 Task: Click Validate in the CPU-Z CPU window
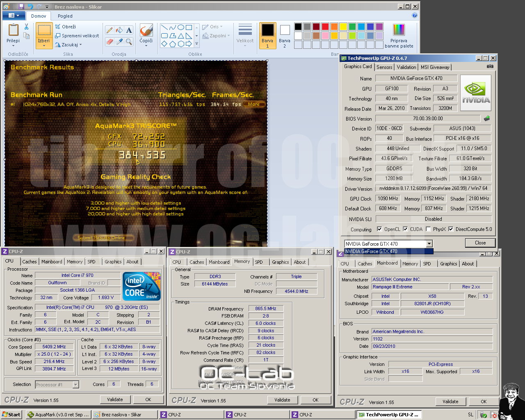point(115,399)
